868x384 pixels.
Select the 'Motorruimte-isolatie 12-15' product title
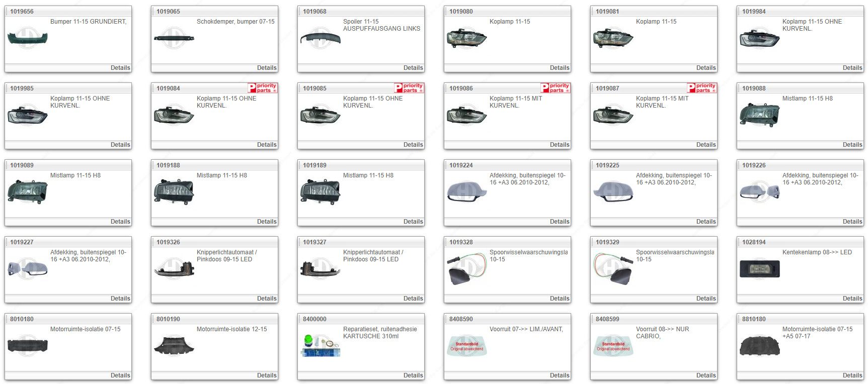(231, 329)
